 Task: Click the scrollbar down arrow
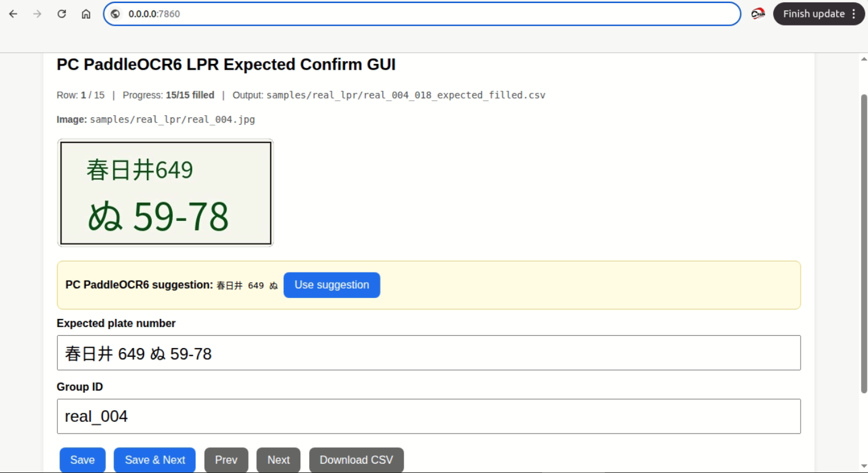(x=864, y=467)
